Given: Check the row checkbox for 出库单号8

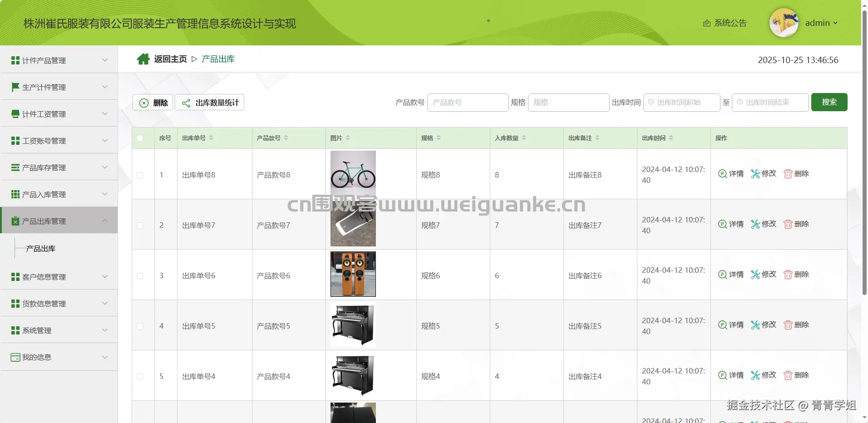Looking at the screenshot, I should (140, 175).
